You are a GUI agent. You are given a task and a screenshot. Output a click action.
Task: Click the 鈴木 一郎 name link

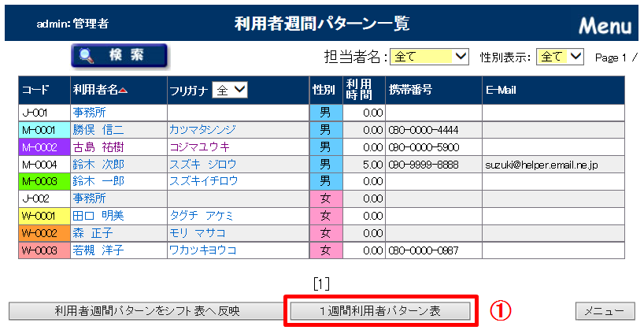coord(98,181)
